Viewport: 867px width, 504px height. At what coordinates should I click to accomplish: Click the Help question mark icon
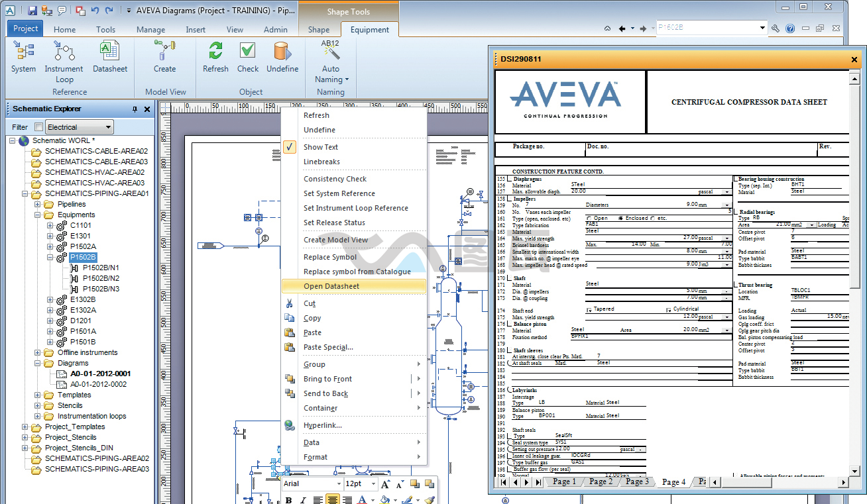[790, 28]
